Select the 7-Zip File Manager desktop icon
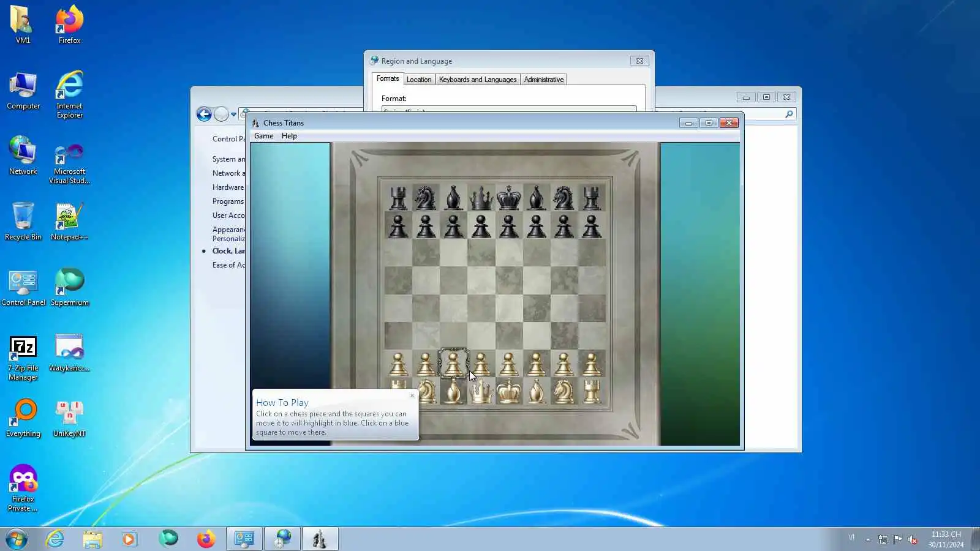980x551 pixels. click(x=23, y=358)
